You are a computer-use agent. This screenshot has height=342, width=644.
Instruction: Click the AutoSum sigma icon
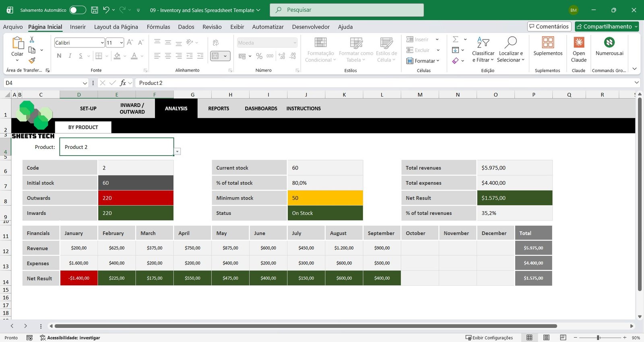coord(456,39)
